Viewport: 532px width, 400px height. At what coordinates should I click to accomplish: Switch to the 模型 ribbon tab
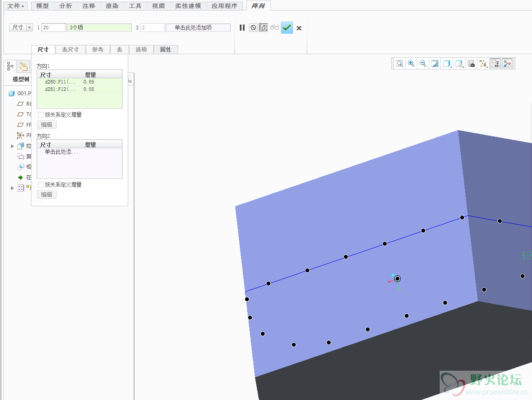(x=42, y=6)
